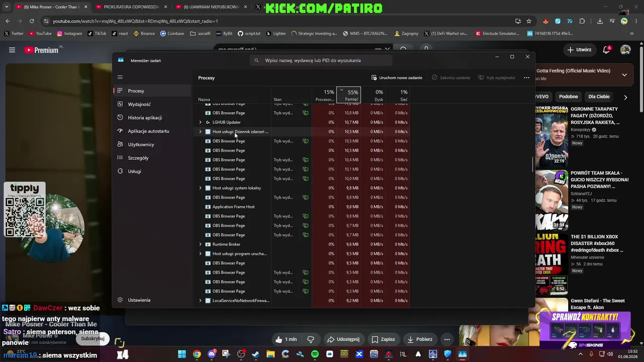Open Task Manager more options ellipsis
Image resolution: width=644 pixels, height=362 pixels.
(x=526, y=78)
